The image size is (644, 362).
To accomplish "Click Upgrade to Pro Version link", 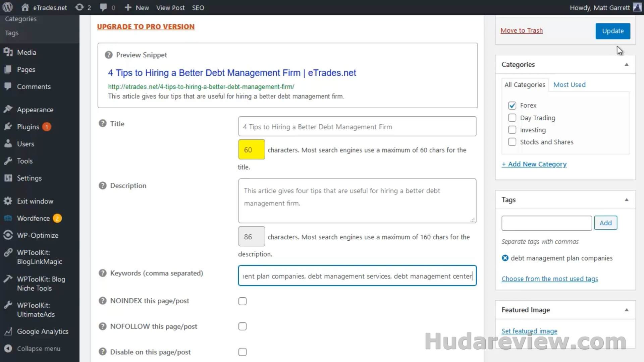I will [146, 26].
